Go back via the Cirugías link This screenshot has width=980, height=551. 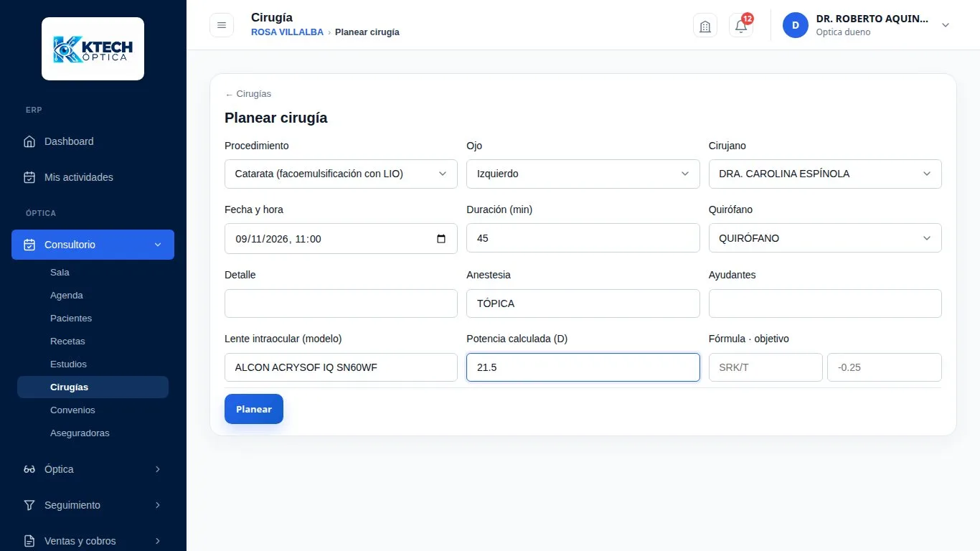coord(248,94)
